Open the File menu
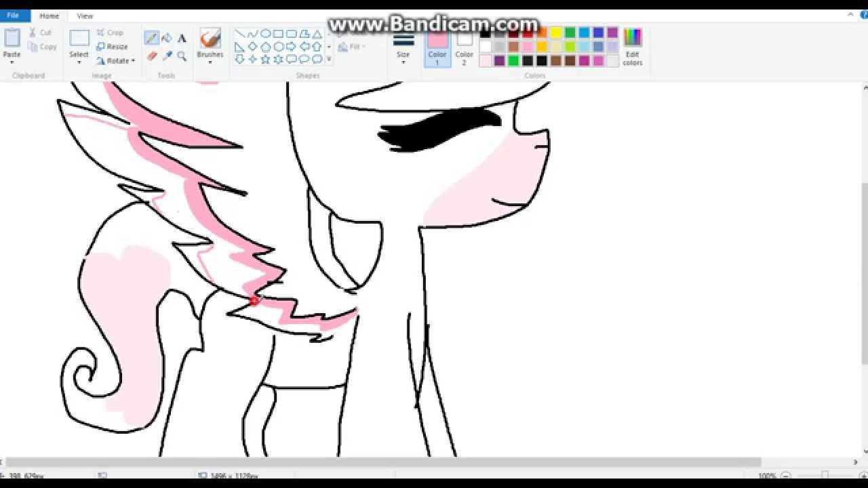This screenshot has height=488, width=868. (x=13, y=16)
